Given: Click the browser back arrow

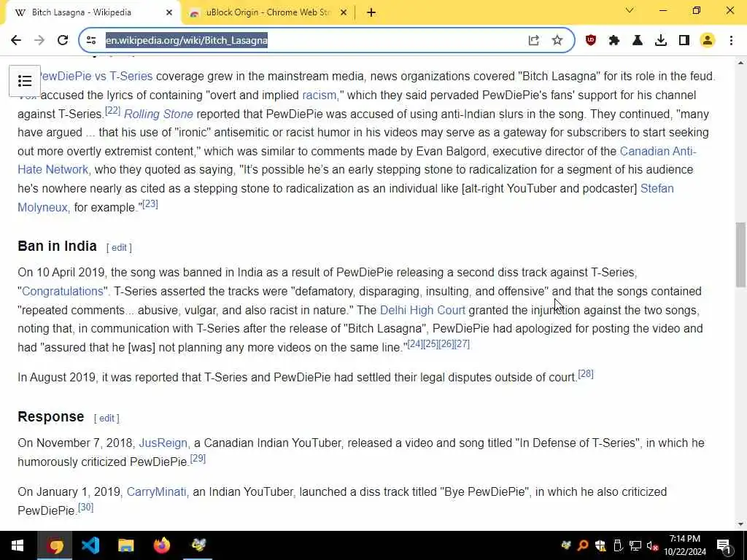Looking at the screenshot, I should click(16, 41).
